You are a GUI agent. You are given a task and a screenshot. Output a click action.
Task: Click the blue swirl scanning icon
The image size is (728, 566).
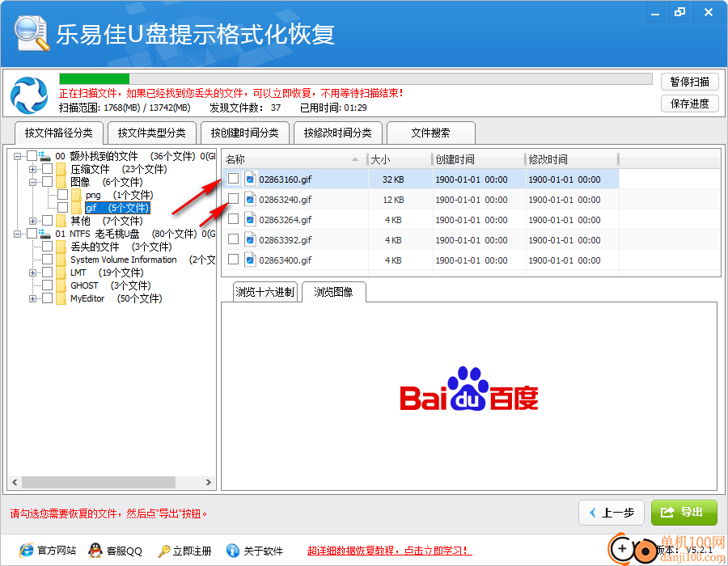point(29,95)
